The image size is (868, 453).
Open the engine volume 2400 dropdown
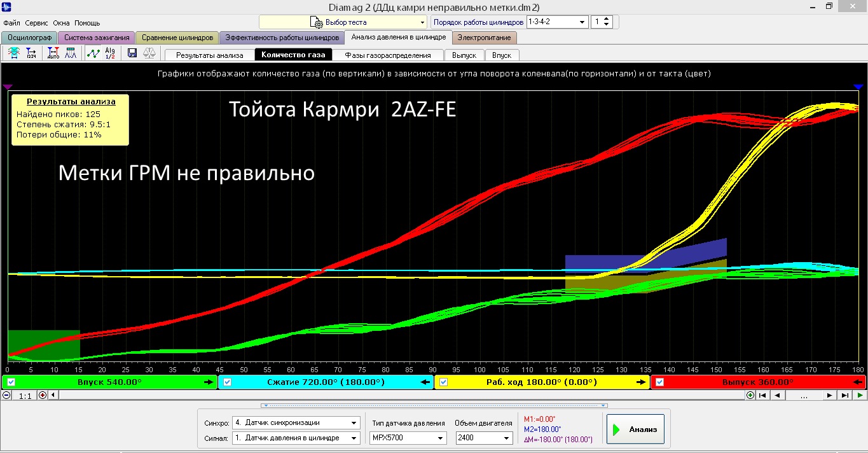[x=484, y=438]
